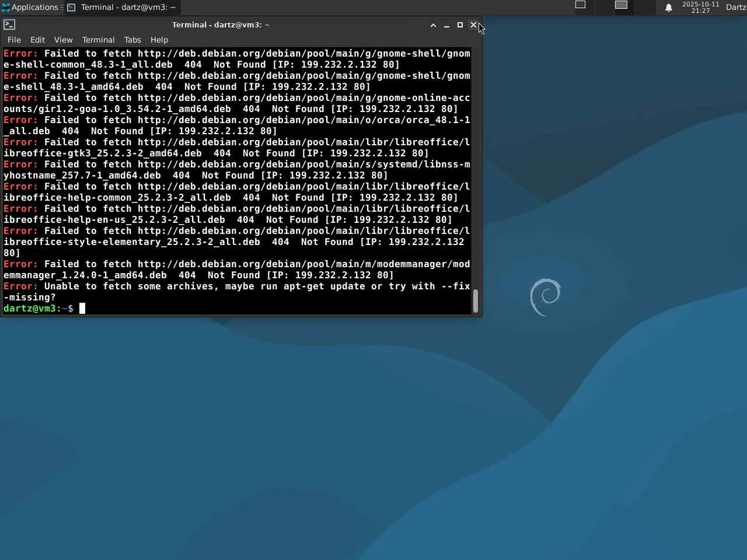747x560 pixels.
Task: Click the text "ibreoffice-help-common_25.2.3-2_all.deb"
Action: 117,198
